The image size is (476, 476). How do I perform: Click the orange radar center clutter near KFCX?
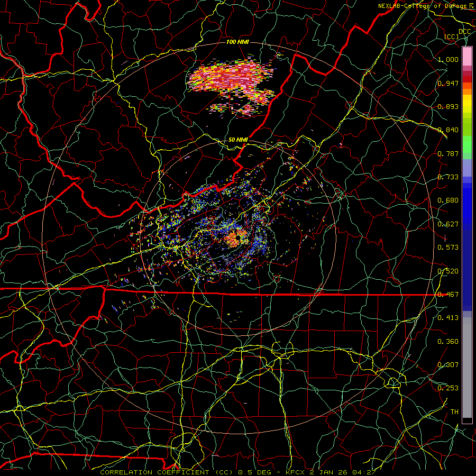(x=236, y=239)
